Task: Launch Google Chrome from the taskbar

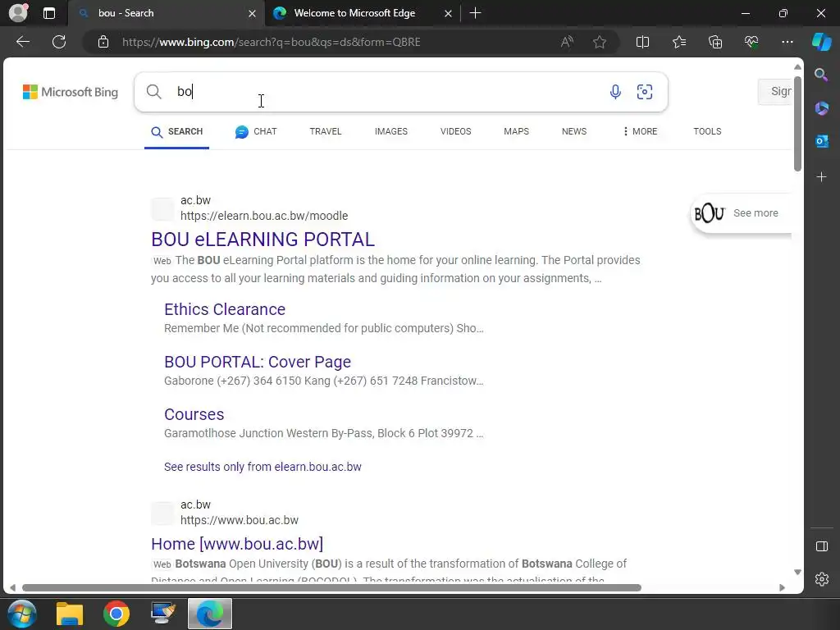Action: click(116, 614)
